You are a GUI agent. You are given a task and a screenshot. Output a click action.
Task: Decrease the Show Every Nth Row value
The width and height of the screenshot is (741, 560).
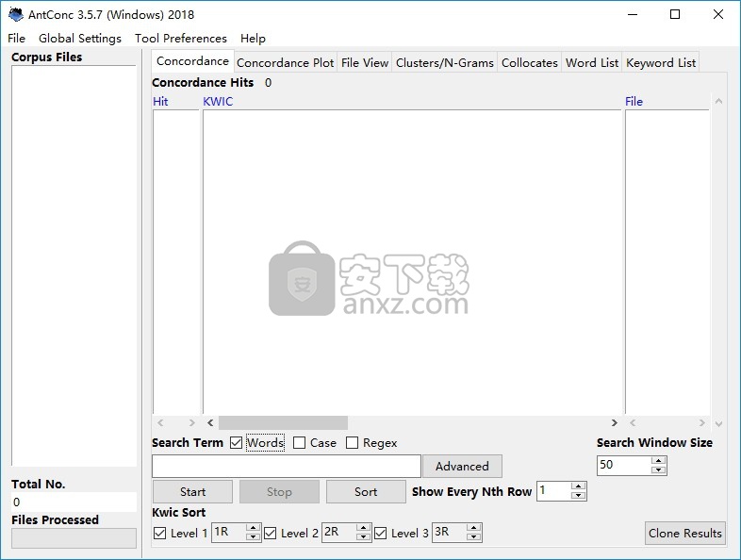coord(578,495)
